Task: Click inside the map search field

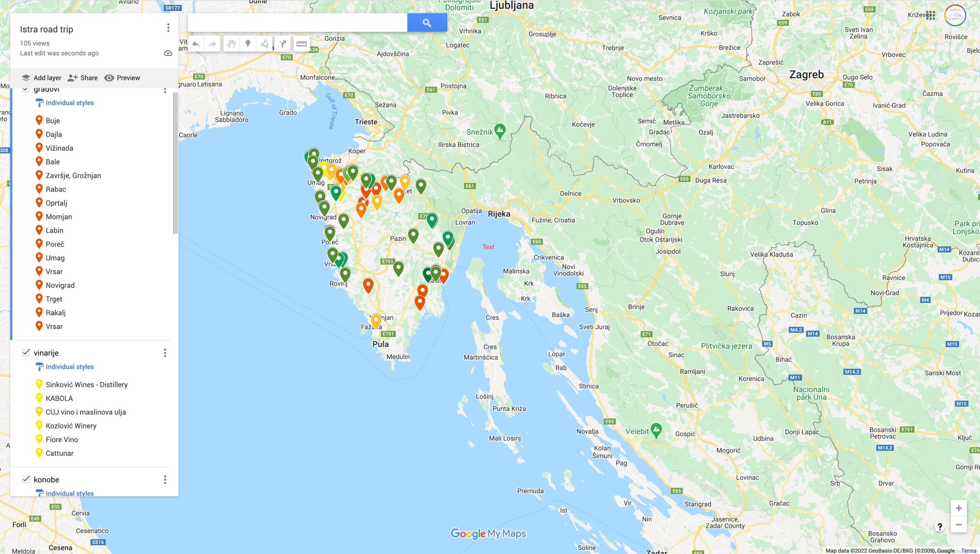Action: pos(297,22)
